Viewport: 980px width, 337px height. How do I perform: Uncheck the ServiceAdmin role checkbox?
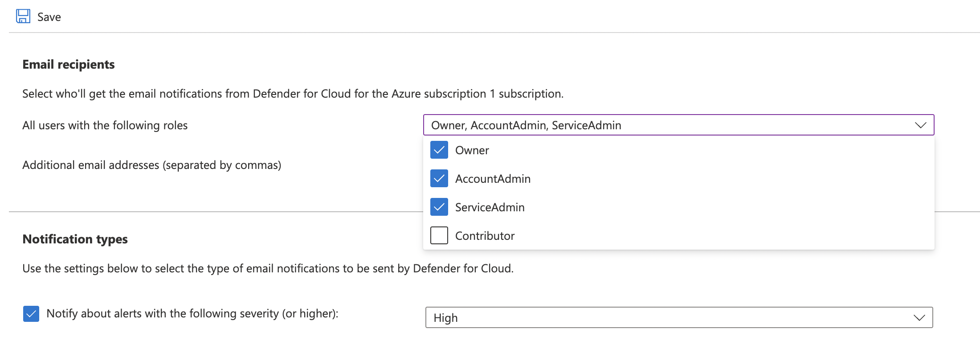tap(439, 207)
